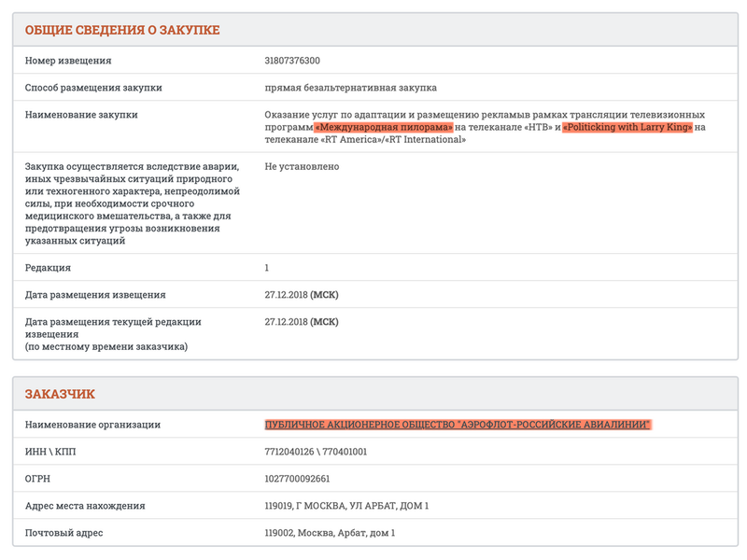Viewport: 747px width, 560px height.
Task: Click the label 'Наименование организации'
Action: point(92,425)
